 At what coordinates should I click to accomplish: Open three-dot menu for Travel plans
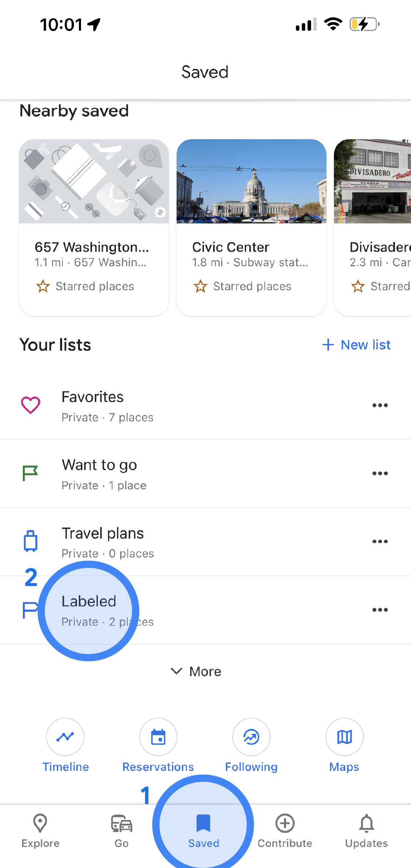(x=380, y=541)
